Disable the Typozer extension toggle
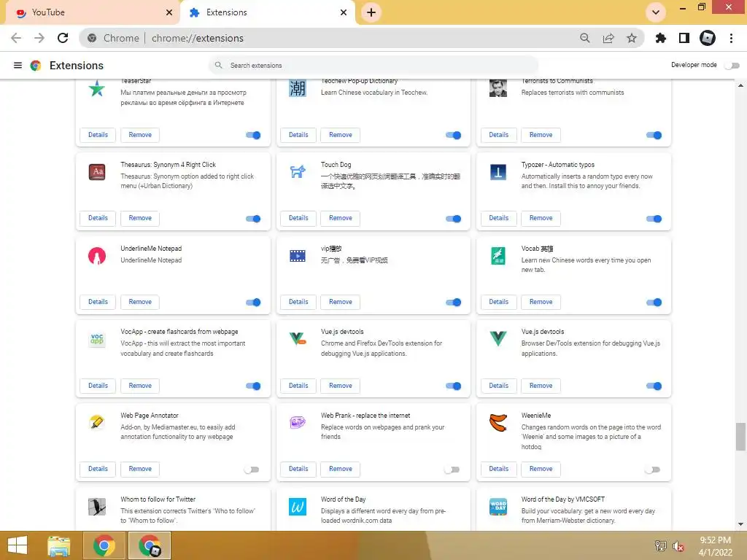 click(x=654, y=219)
